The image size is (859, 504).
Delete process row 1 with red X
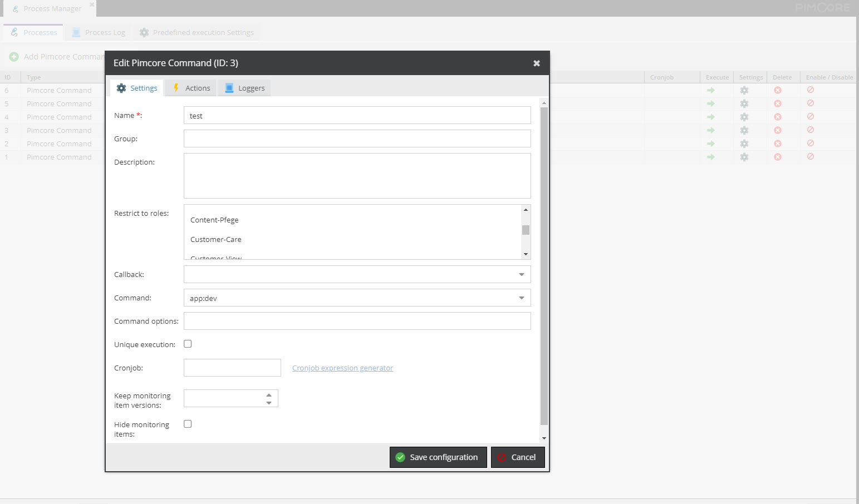(778, 157)
